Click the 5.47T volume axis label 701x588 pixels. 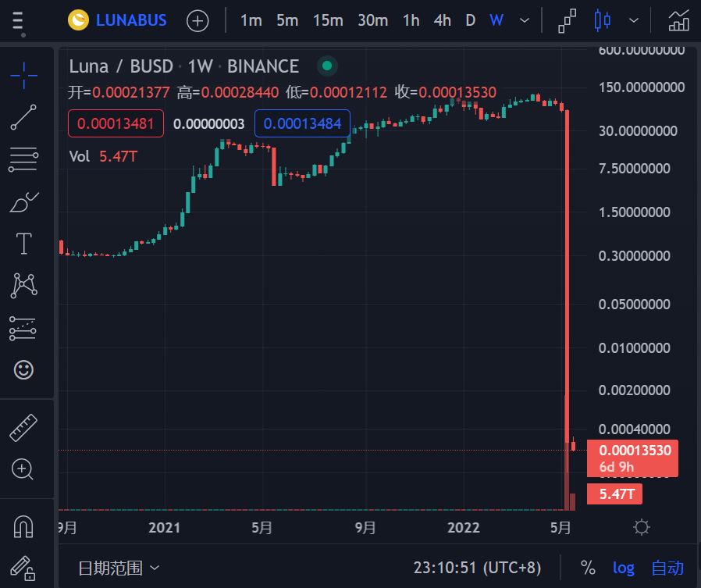pos(614,494)
